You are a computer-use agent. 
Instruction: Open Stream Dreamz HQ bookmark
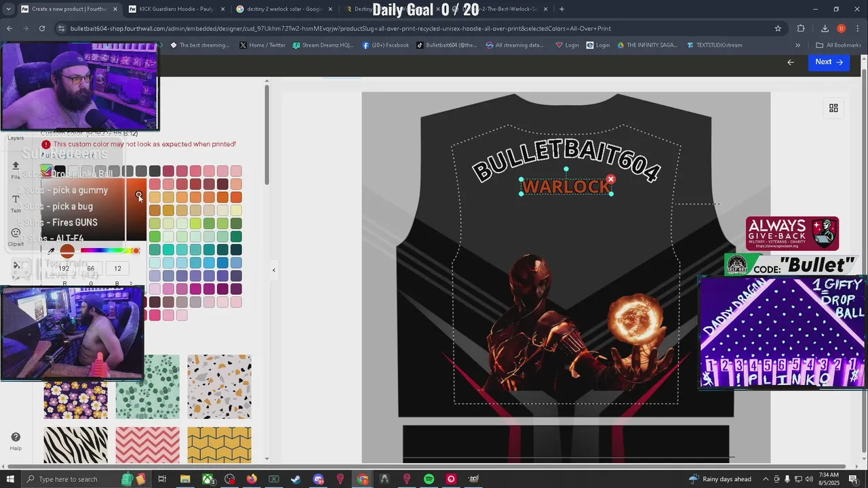click(323, 45)
